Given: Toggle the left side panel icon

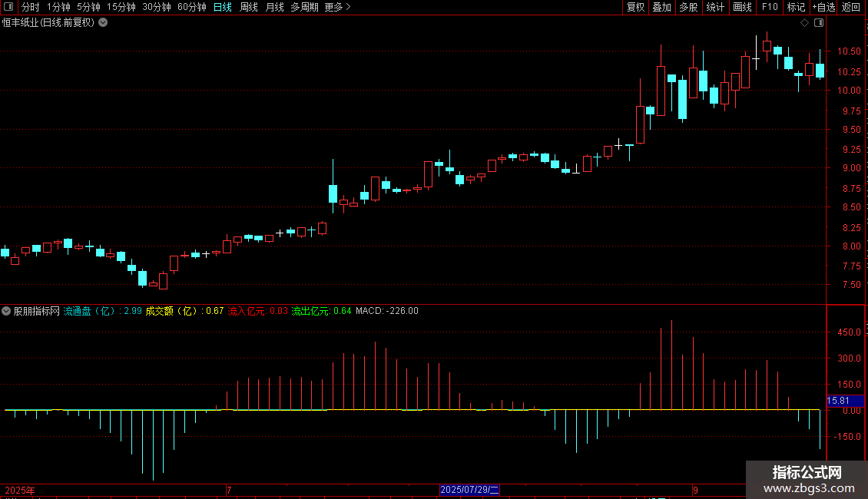Looking at the screenshot, I should pos(8,7).
